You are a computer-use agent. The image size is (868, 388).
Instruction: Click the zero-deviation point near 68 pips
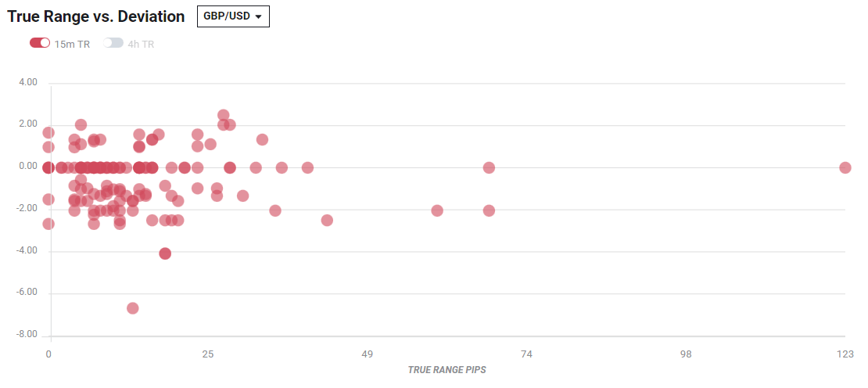coord(489,167)
